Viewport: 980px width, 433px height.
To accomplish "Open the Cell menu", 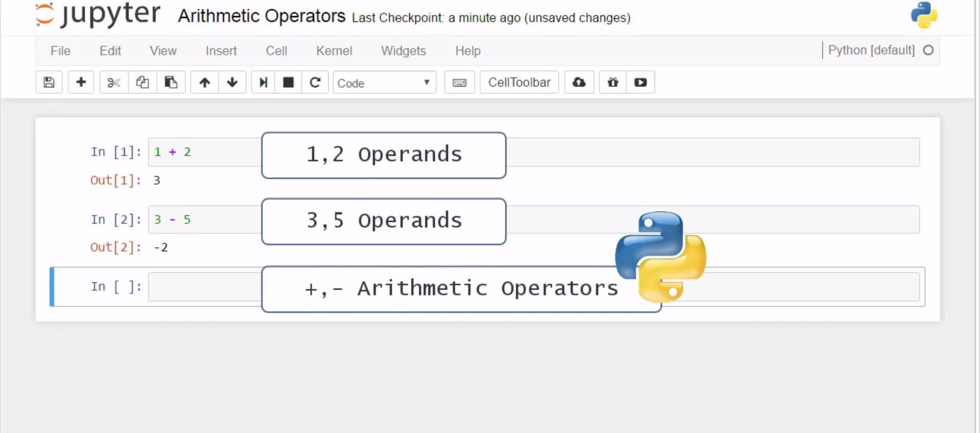I will click(x=276, y=51).
